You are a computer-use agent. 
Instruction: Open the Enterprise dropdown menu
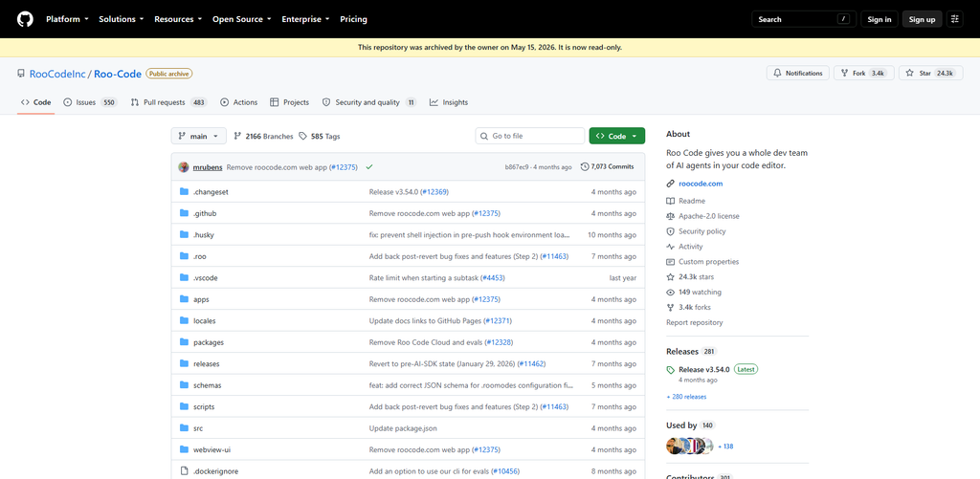click(305, 19)
